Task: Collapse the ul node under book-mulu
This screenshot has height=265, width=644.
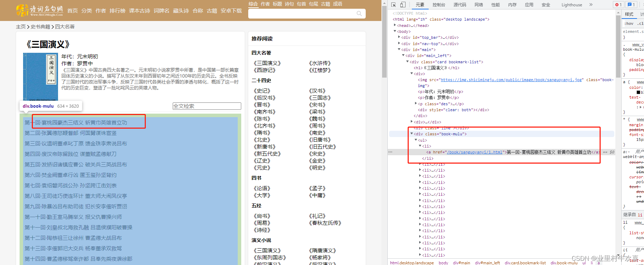Action: tap(416, 140)
